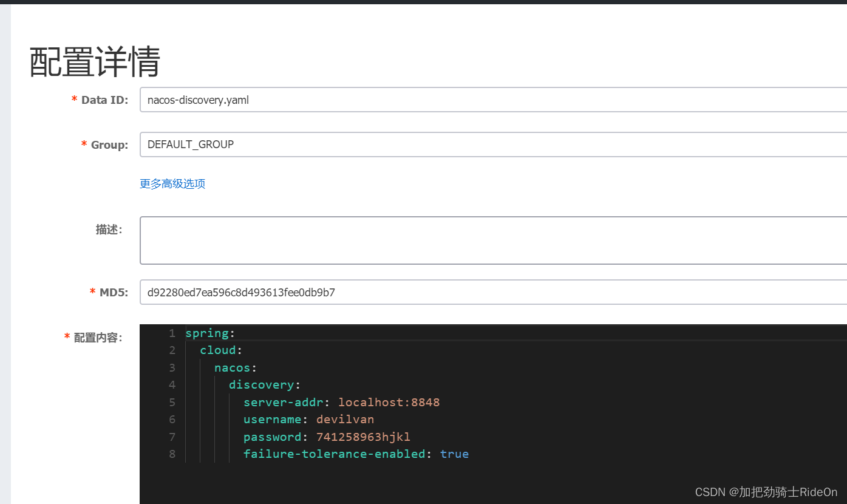Click the 'password' key in the editor
This screenshot has height=504, width=847.
[x=273, y=437]
